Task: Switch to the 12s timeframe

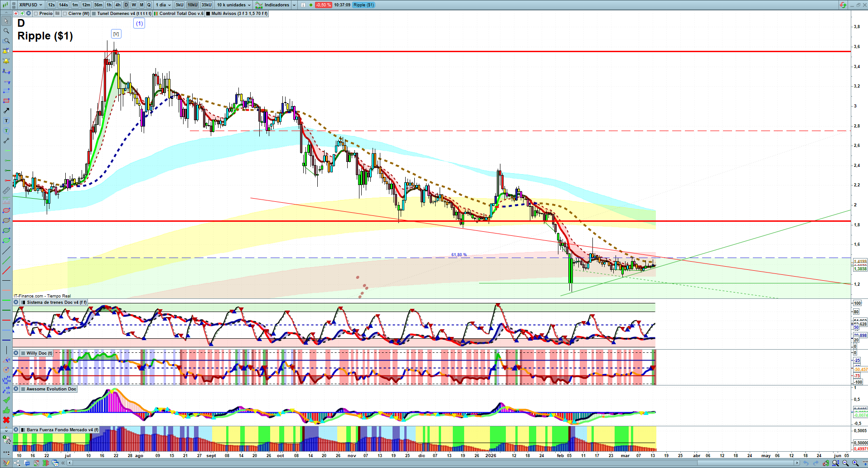Action: (x=51, y=5)
